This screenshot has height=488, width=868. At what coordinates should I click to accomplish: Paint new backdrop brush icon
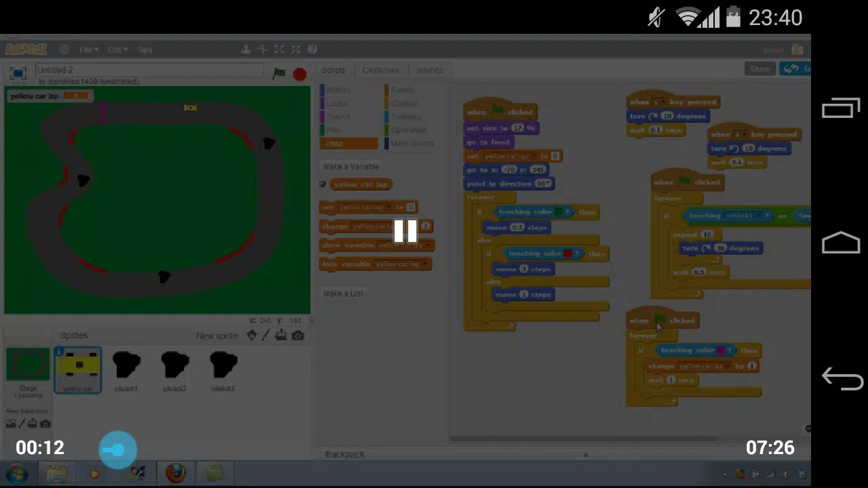point(22,424)
